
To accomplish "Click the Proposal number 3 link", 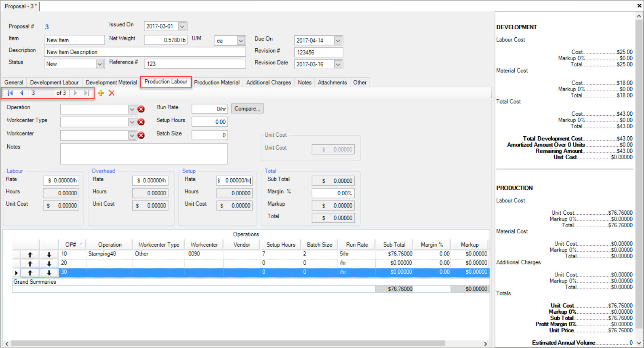I will [47, 27].
